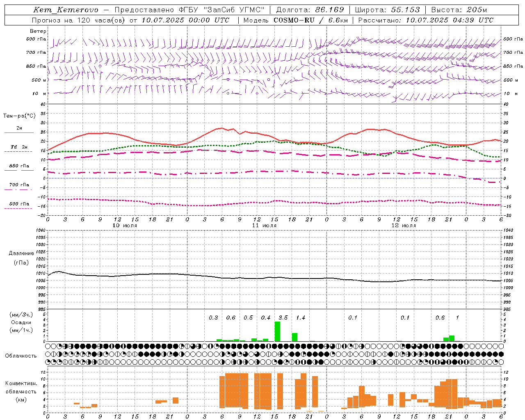
Task: Click the Осадки precipitation label
Action: click(x=21, y=322)
